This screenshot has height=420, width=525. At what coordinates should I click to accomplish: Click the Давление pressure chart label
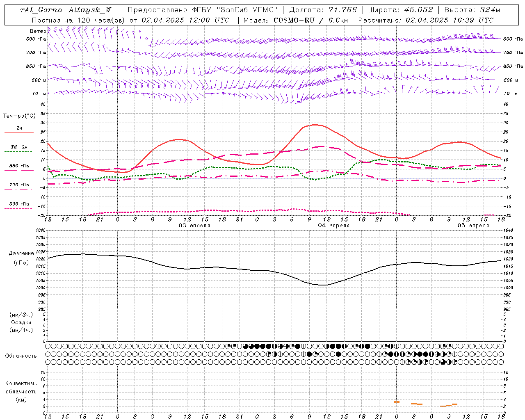(21, 253)
